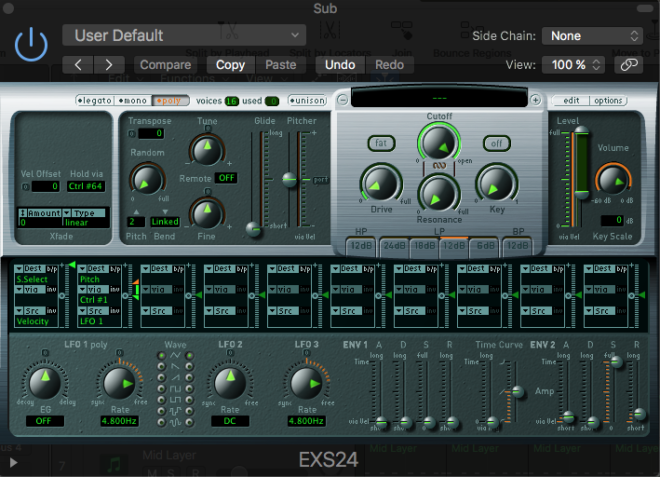Open the User Default preset dropdown

point(184,35)
